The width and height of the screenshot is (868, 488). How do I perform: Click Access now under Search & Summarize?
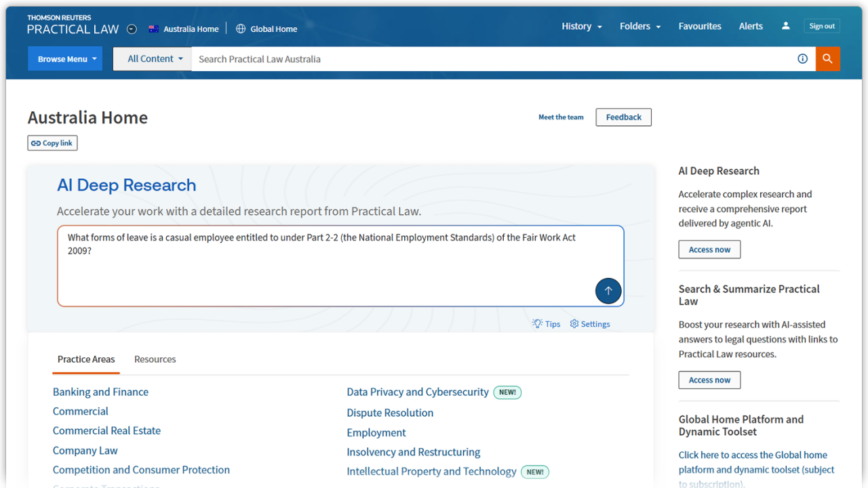709,380
